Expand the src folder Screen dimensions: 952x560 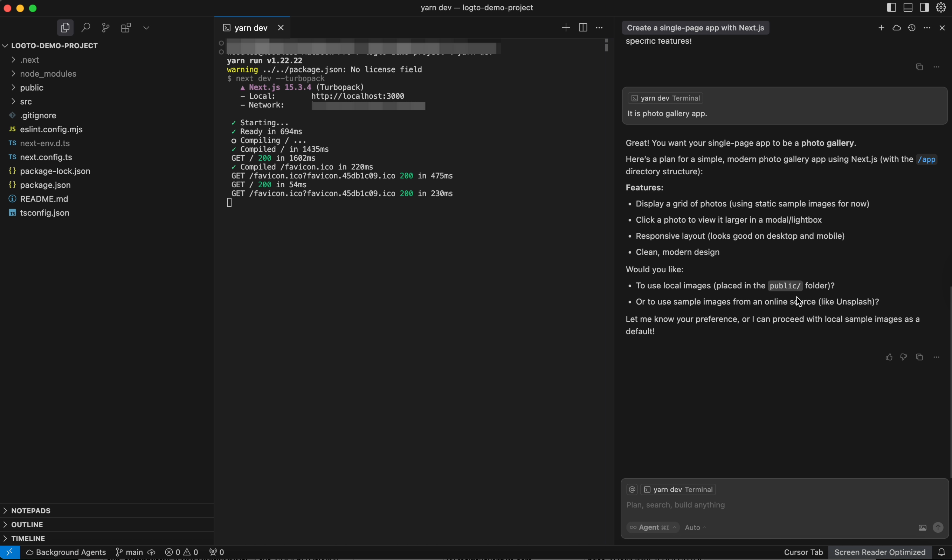click(x=107, y=101)
